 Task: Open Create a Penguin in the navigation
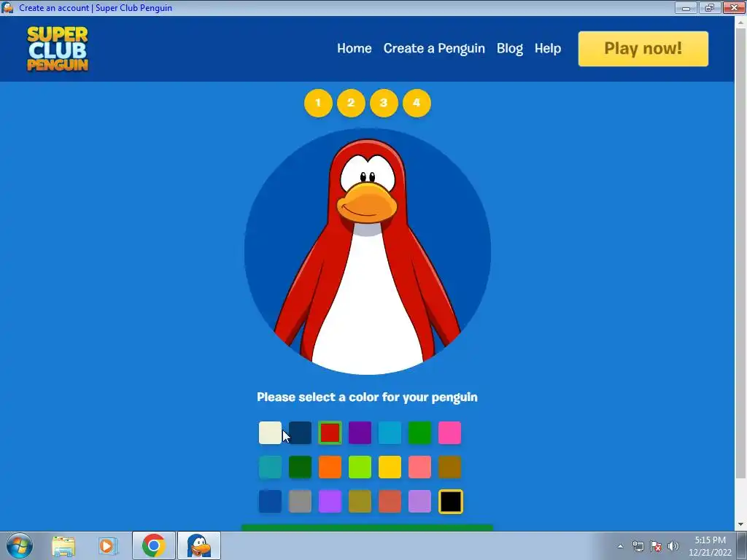click(x=434, y=48)
